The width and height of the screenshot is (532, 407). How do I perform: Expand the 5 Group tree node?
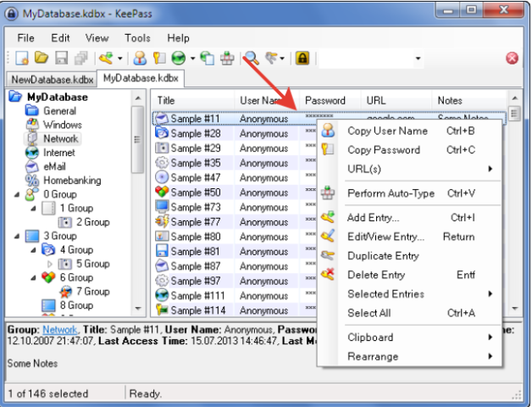click(x=48, y=264)
